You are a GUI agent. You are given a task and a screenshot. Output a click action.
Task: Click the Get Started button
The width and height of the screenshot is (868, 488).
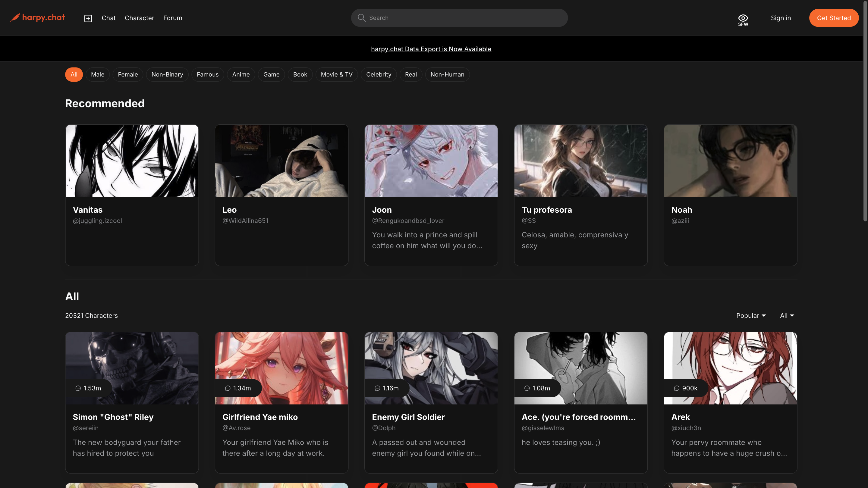tap(834, 18)
